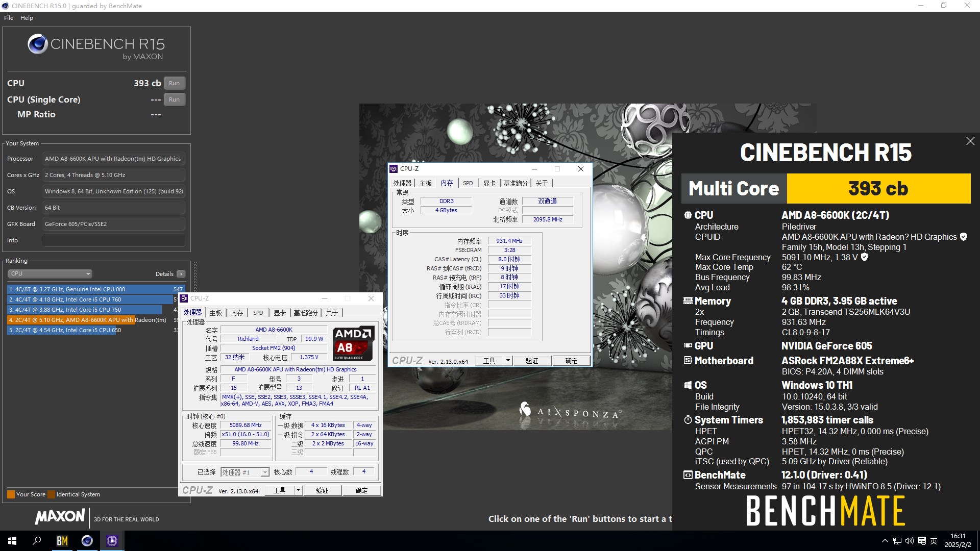Click 确定 button in front CPU-Z window

click(361, 490)
